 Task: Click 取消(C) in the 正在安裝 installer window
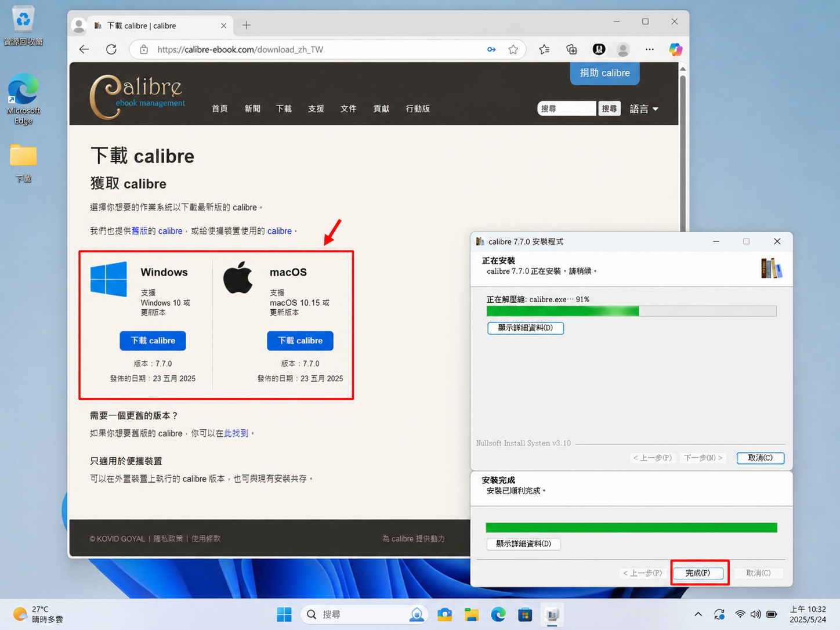[760, 458]
